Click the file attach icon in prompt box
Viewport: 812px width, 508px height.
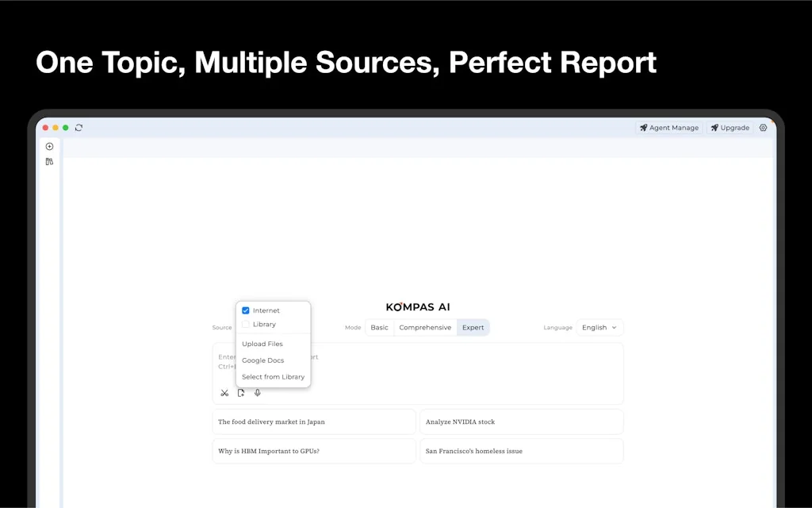coord(241,393)
